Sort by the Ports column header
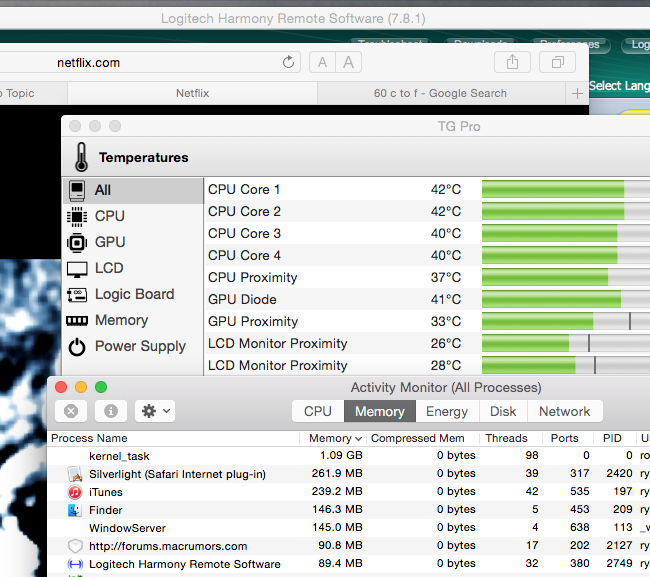Viewport: 650px width, 577px height. 568,438
